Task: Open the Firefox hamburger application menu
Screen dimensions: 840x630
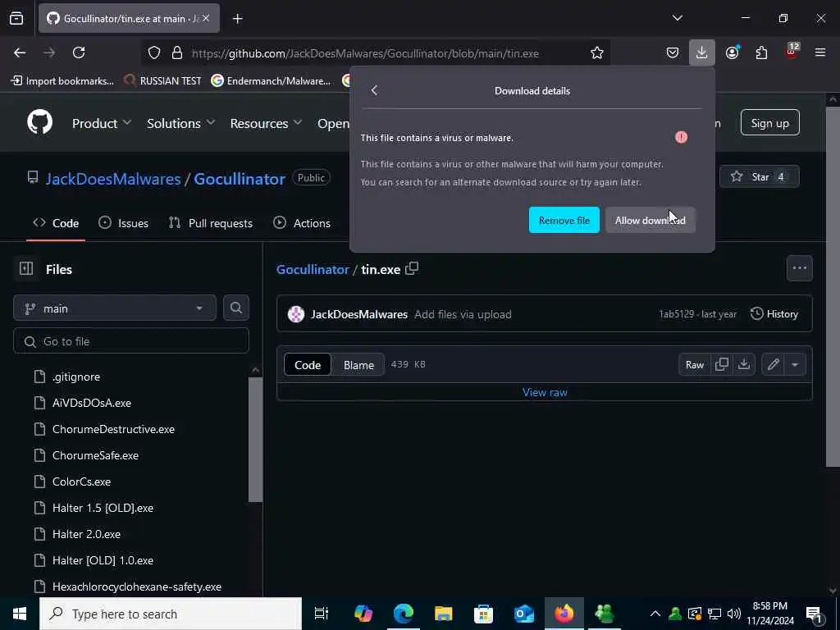Action: tap(820, 52)
